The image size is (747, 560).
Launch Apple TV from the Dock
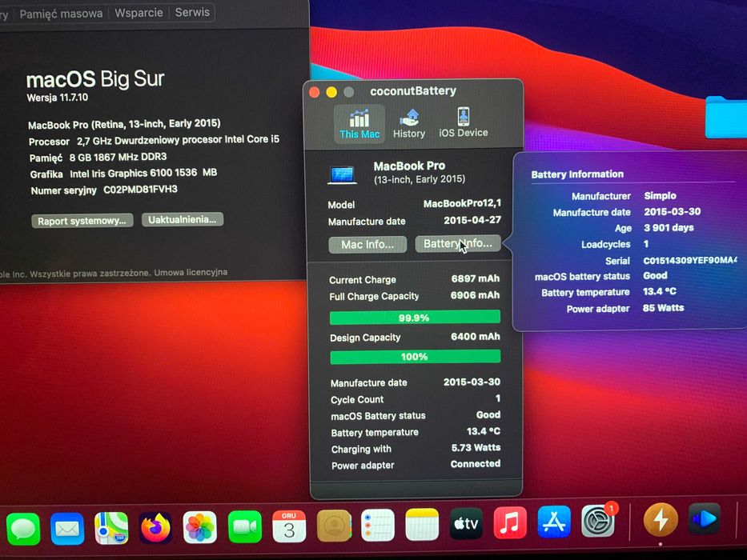[466, 523]
